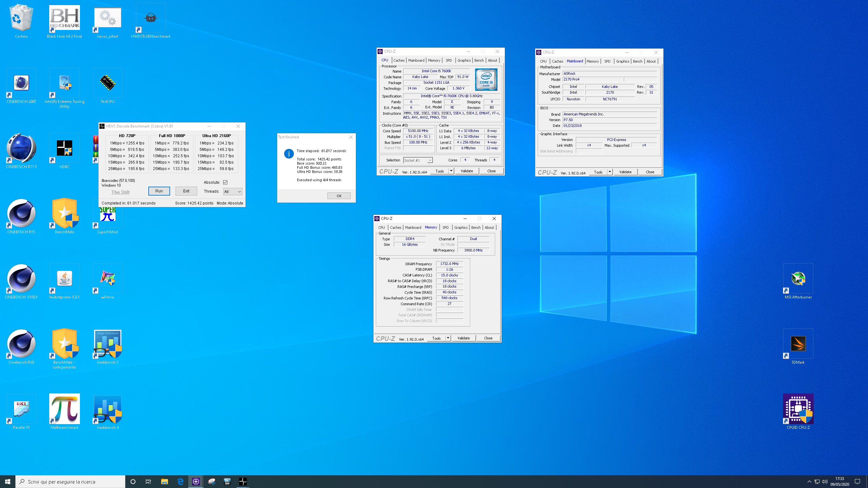Follow The Stilt link
This screenshot has height=488, width=868.
120,192
